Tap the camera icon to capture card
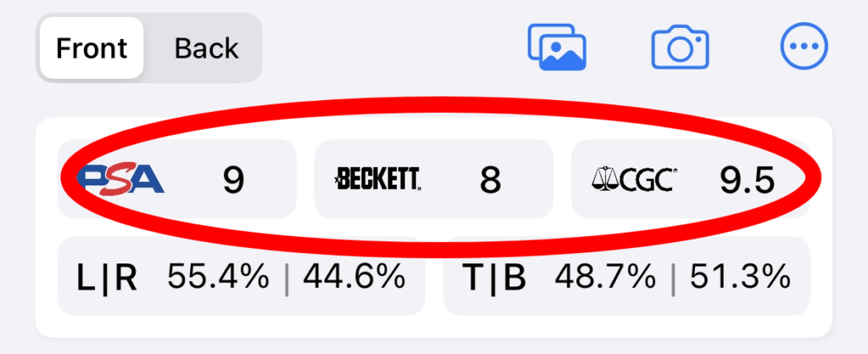 point(681,48)
